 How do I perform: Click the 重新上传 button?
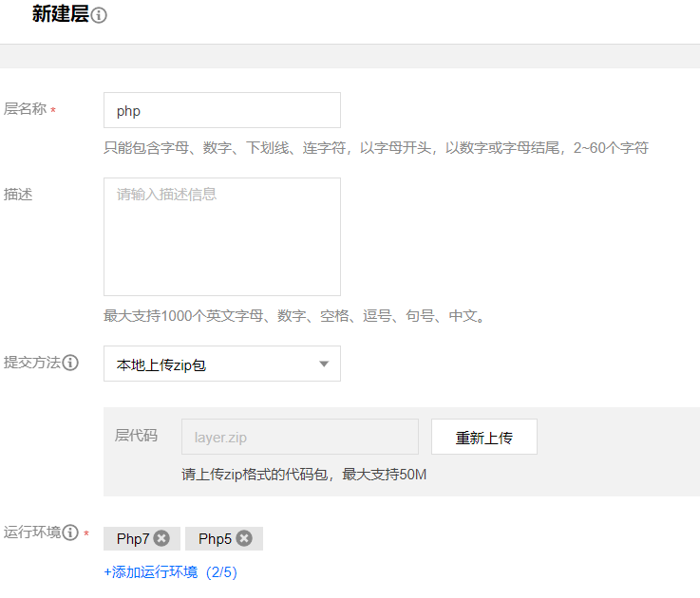click(484, 437)
